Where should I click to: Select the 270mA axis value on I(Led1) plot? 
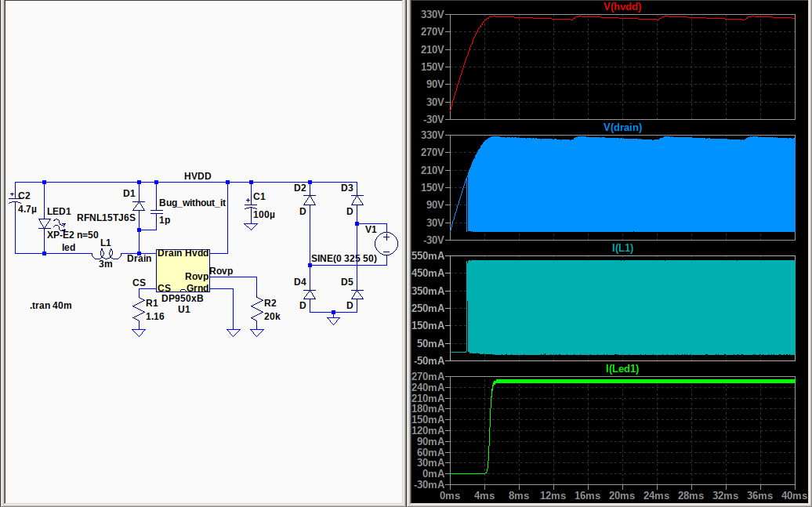(x=428, y=376)
